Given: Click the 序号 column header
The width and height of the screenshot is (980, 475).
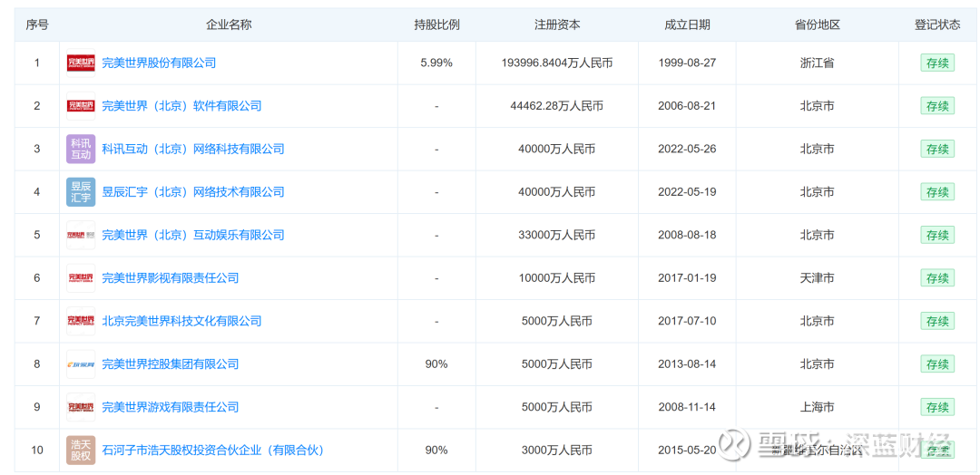Looking at the screenshot, I should pyautogui.click(x=37, y=25).
